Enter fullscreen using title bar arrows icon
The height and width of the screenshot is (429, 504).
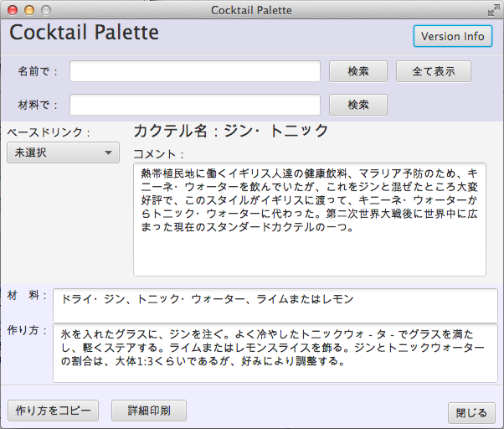[x=492, y=10]
